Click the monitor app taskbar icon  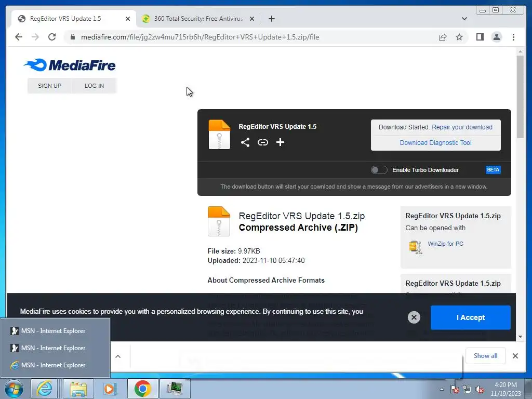(175, 389)
